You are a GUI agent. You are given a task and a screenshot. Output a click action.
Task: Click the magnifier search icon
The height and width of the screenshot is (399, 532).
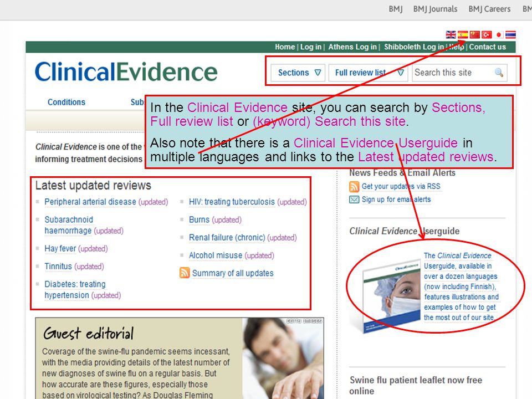[x=499, y=72]
